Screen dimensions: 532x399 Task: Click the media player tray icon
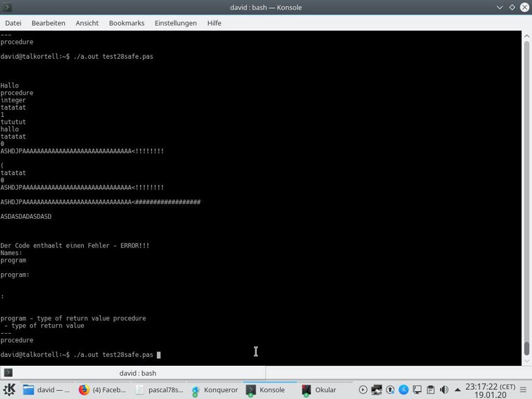pyautogui.click(x=363, y=390)
